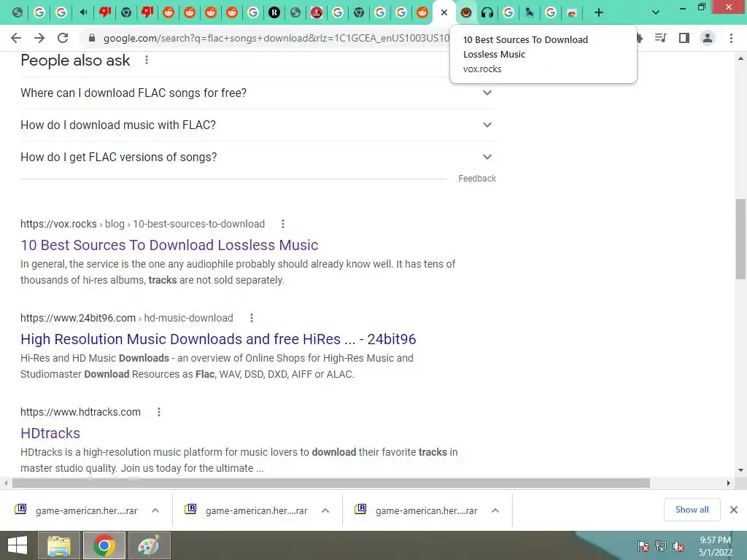Viewport: 747px width, 560px height.
Task: Click the forward navigation arrow
Action: (x=39, y=38)
